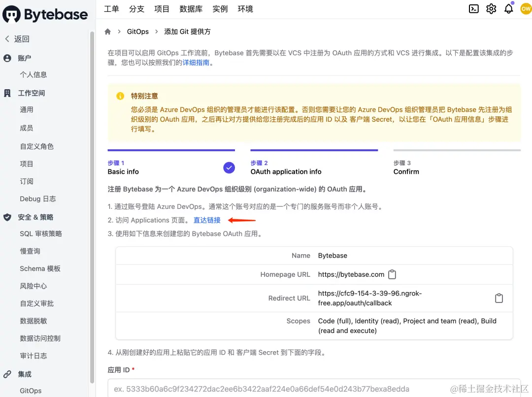532x397 pixels.
Task: Open the 环境 menu
Action: point(245,9)
